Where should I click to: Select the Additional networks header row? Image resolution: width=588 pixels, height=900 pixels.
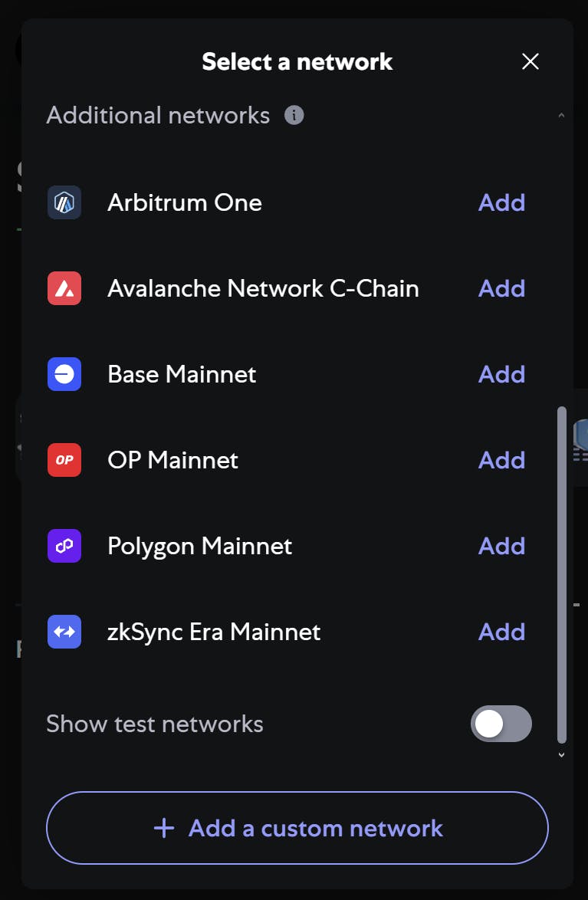pos(158,115)
